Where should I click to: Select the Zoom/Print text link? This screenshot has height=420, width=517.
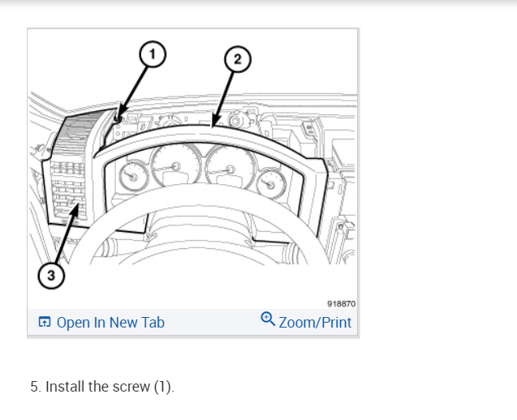(315, 323)
